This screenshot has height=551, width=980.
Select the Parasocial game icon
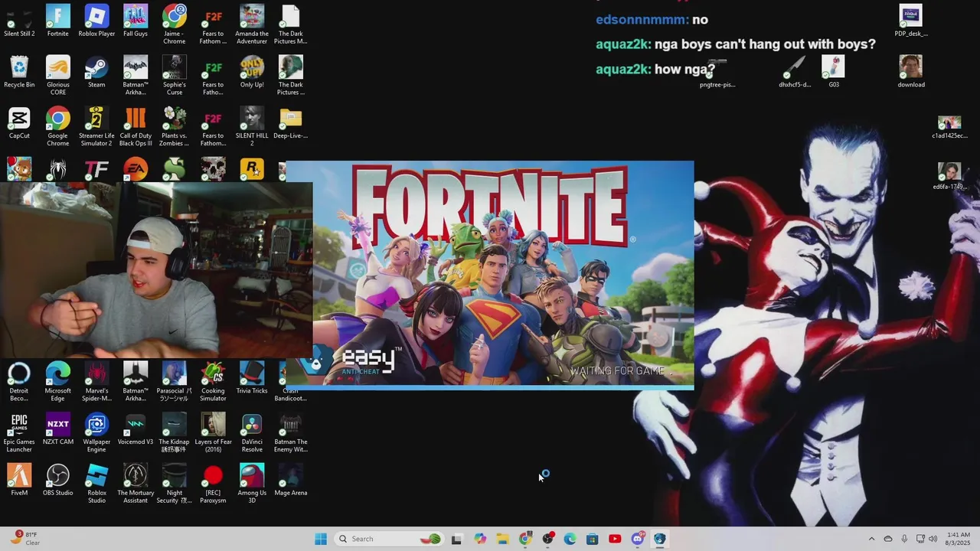pos(175,381)
